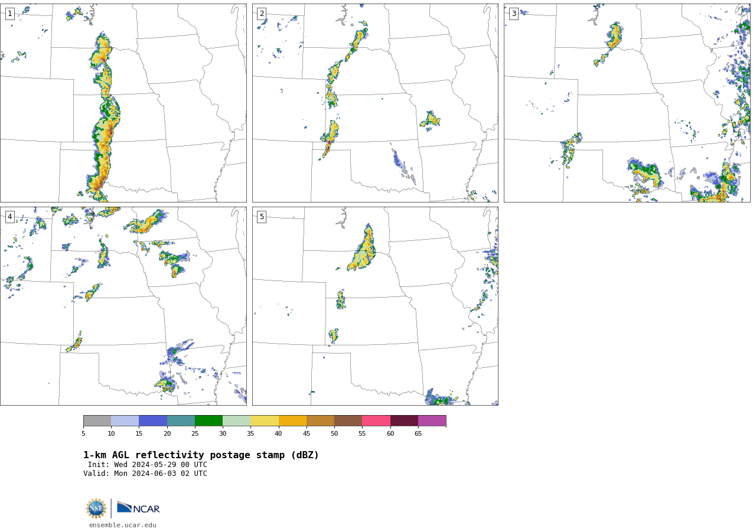Click the colorbar tick label 25

195,434
